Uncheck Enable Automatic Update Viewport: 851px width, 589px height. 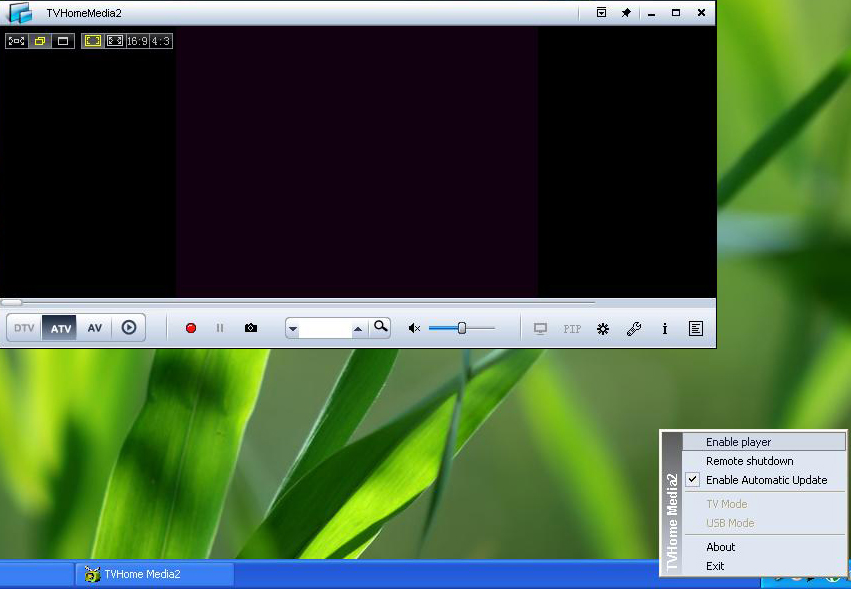764,480
